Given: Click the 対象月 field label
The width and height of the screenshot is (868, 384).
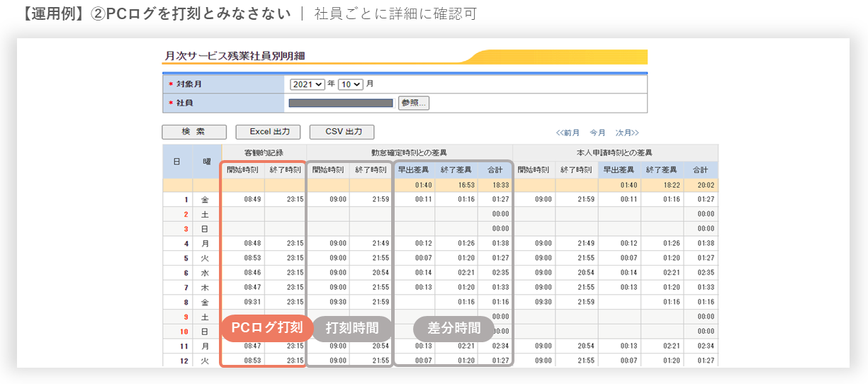Looking at the screenshot, I should (189, 84).
